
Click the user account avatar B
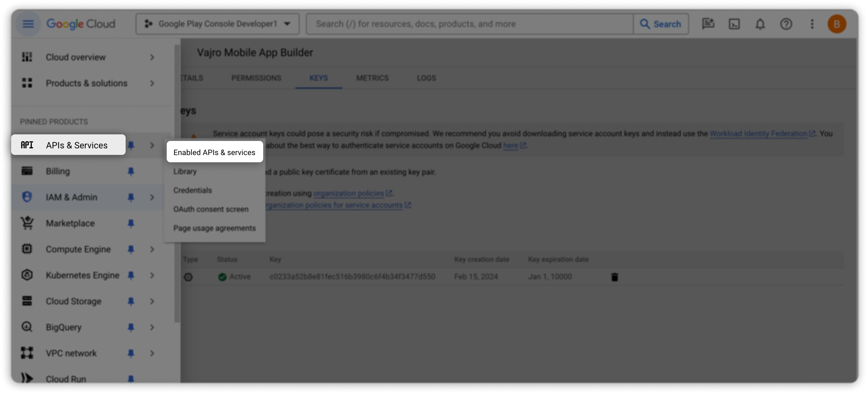point(837,24)
